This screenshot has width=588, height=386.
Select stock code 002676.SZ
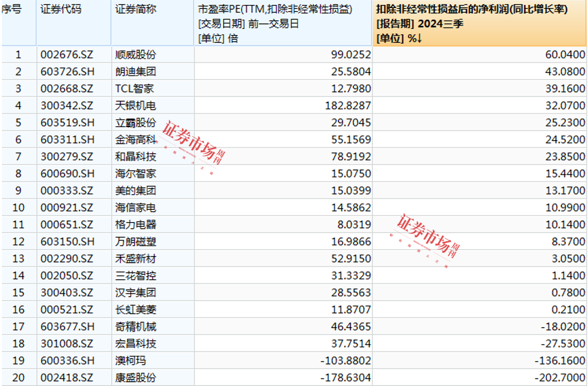[x=67, y=55]
